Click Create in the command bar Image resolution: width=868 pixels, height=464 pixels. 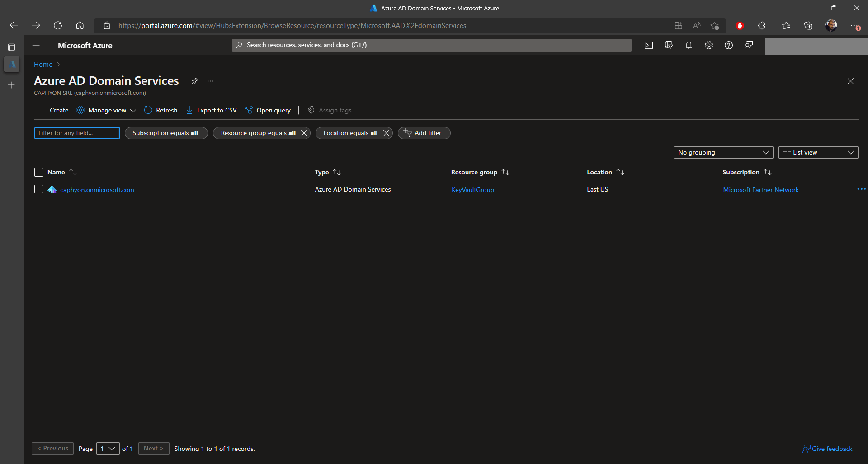click(53, 110)
